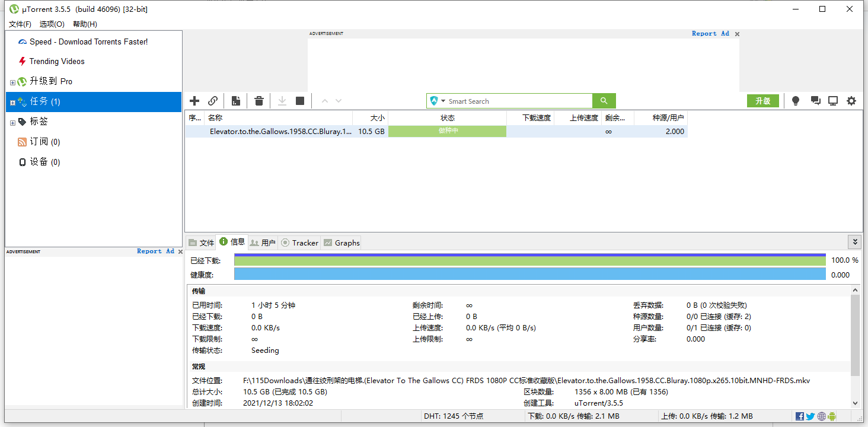This screenshot has height=427, width=868.
Task: Sort by the 大小 column header
Action: (371, 118)
